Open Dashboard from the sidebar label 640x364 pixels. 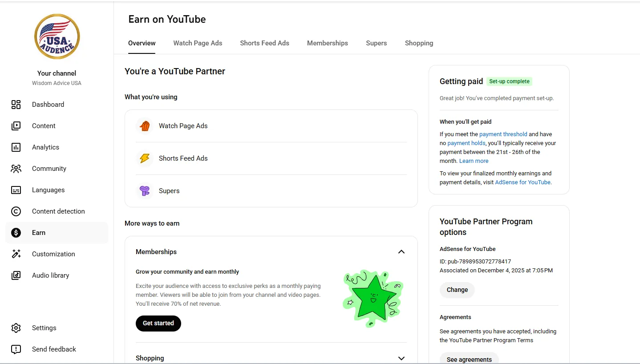[x=48, y=105]
